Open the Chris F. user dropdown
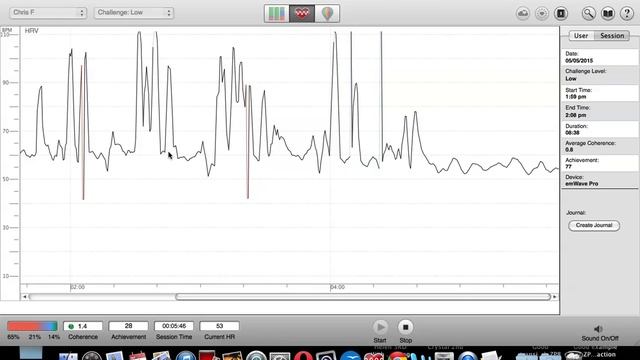 [x=48, y=13]
